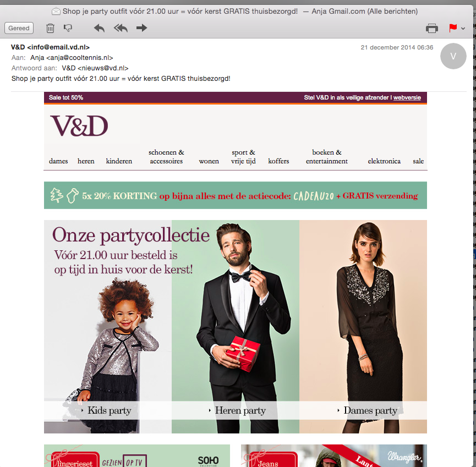The width and height of the screenshot is (476, 467).
Task: Forward the email with the right arrow
Action: [141, 28]
